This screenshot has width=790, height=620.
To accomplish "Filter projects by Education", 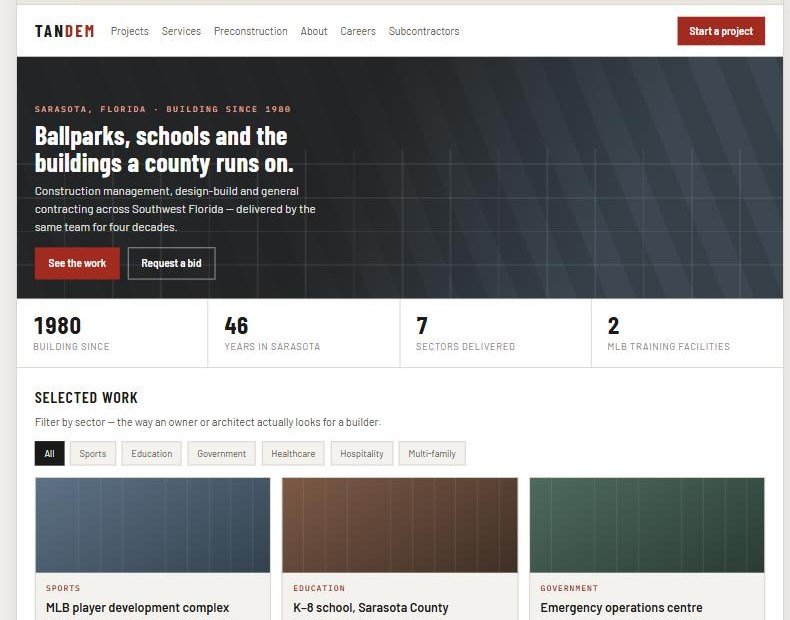I will point(152,454).
